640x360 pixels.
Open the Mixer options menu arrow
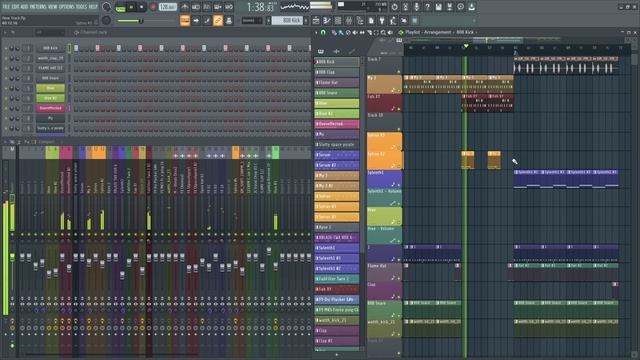pyautogui.click(x=5, y=142)
